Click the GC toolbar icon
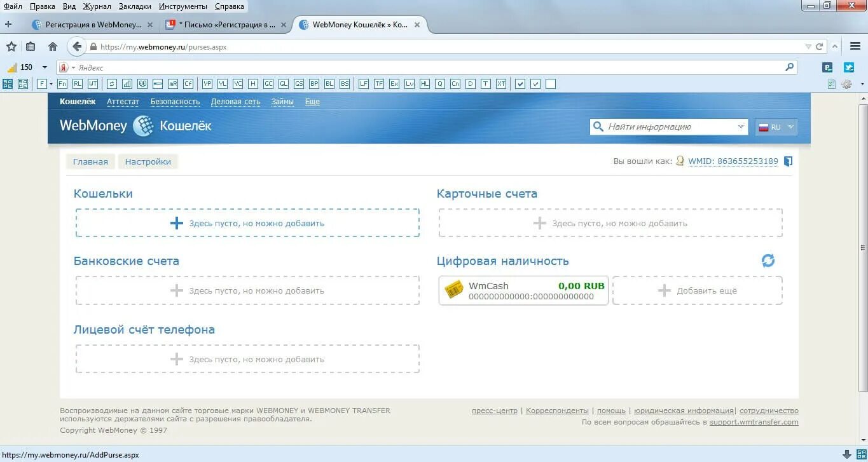The image size is (868, 462). [x=268, y=84]
